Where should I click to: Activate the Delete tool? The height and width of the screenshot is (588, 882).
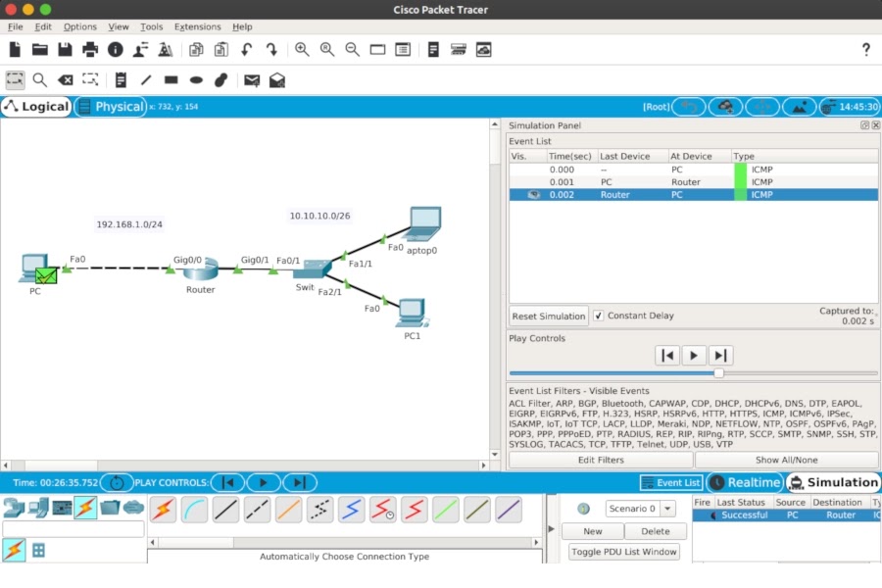[x=66, y=80]
